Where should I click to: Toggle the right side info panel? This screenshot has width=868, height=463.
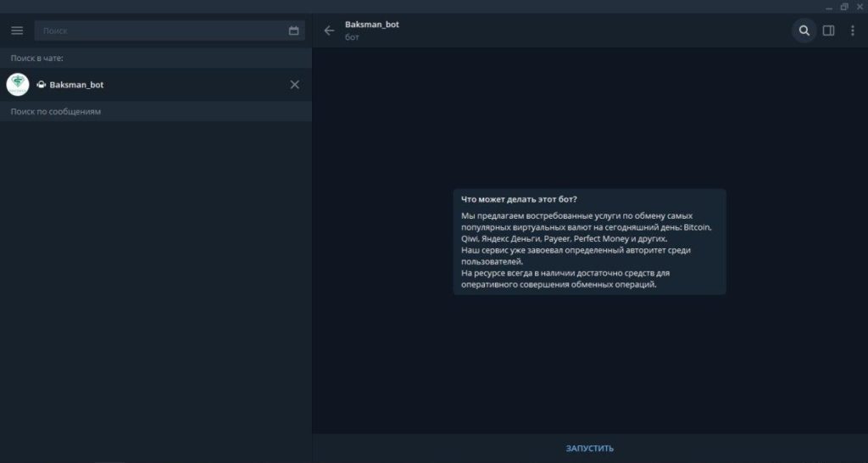(828, 31)
